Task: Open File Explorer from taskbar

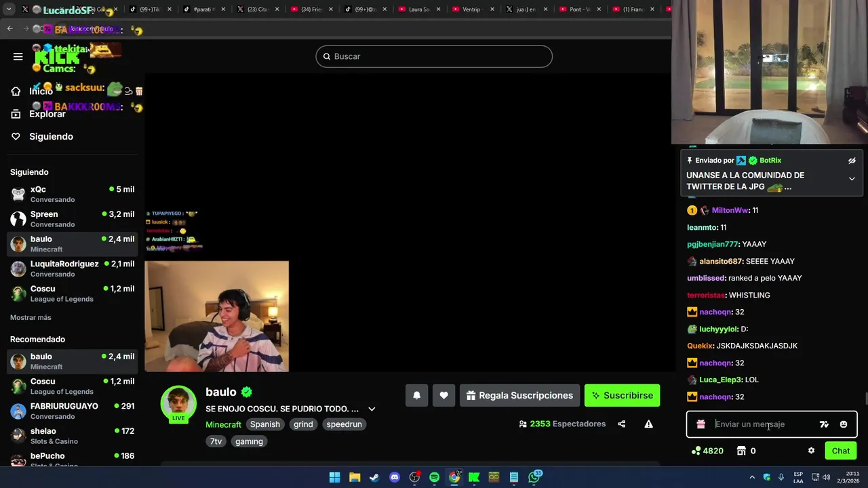Action: click(x=355, y=477)
